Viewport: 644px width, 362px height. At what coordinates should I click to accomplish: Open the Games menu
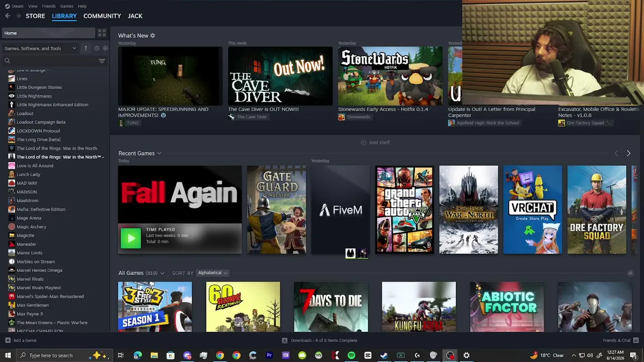pos(66,6)
